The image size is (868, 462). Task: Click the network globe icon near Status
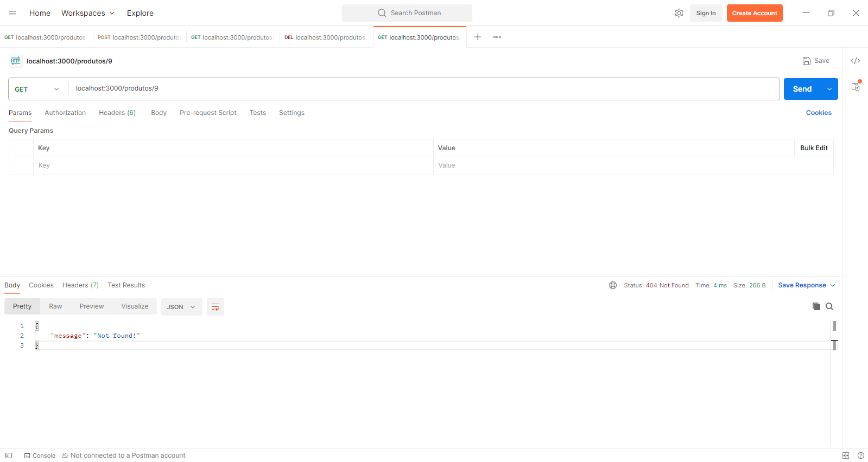click(x=613, y=285)
